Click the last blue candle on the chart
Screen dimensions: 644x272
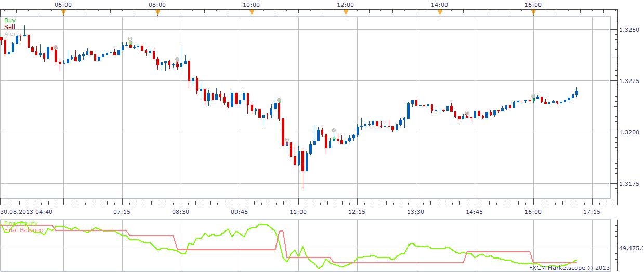pyautogui.click(x=577, y=92)
